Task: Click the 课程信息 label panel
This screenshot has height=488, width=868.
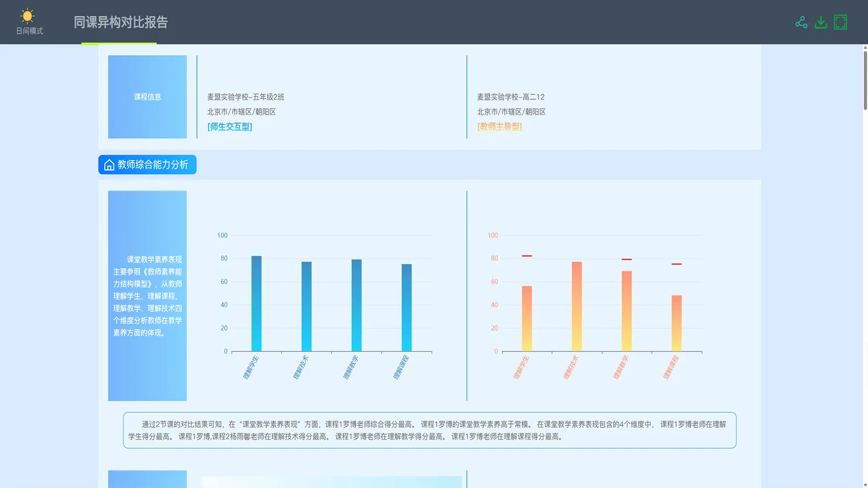Action: pyautogui.click(x=148, y=97)
